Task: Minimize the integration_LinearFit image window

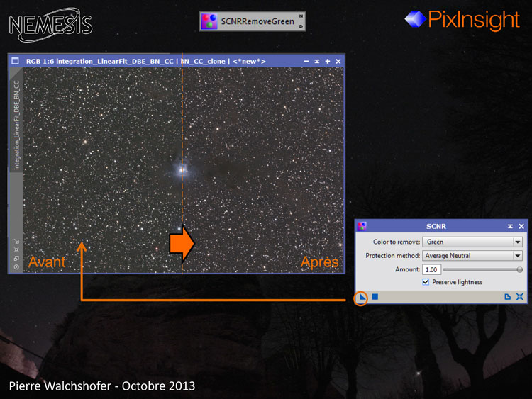Action: [x=306, y=62]
